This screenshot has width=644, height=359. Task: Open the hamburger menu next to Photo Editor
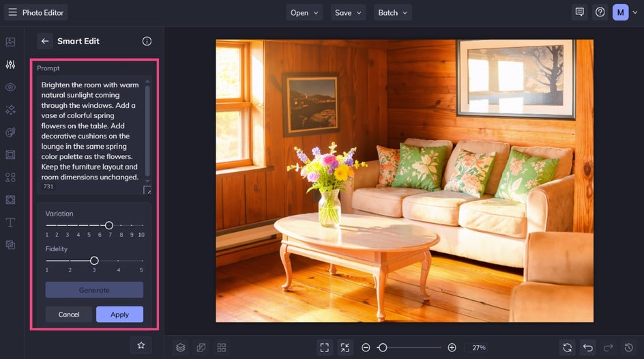[x=13, y=12]
